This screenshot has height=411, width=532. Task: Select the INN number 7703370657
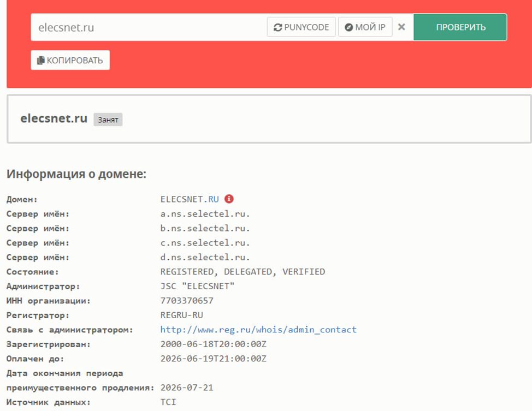coord(187,300)
